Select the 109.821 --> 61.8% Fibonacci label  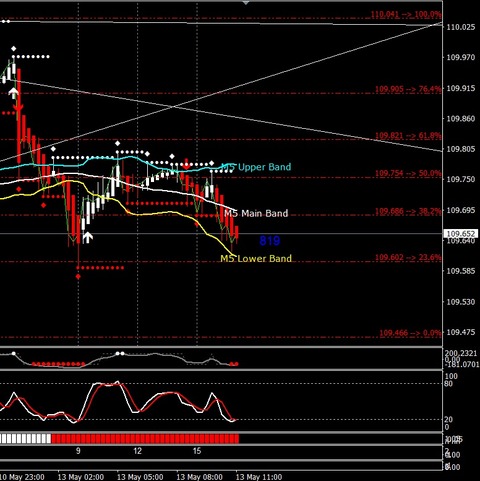point(408,136)
